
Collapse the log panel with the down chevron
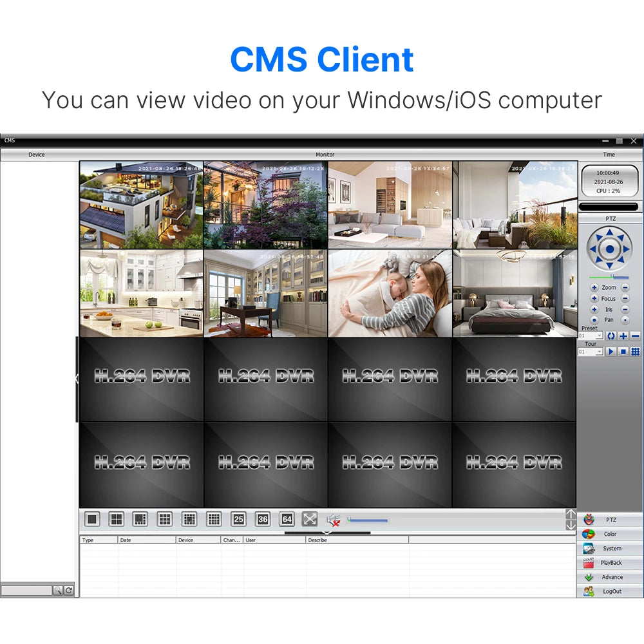point(327,533)
